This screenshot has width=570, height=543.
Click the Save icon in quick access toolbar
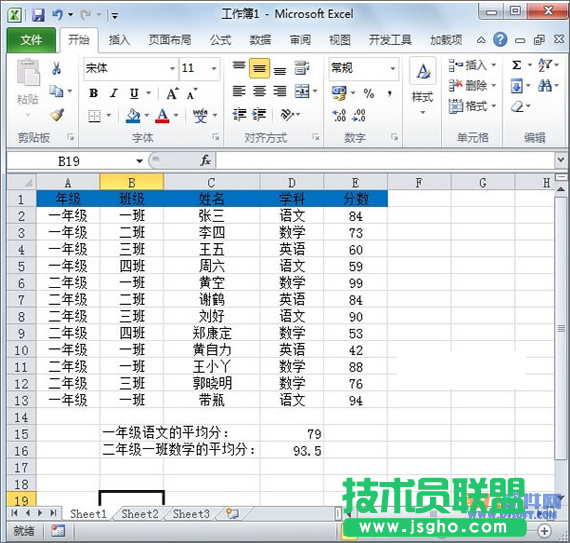point(39,15)
